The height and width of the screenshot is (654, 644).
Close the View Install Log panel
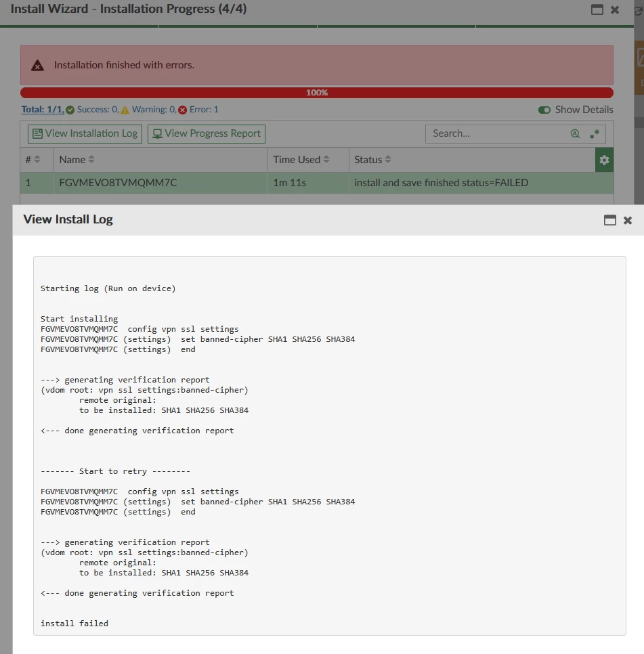(x=627, y=220)
